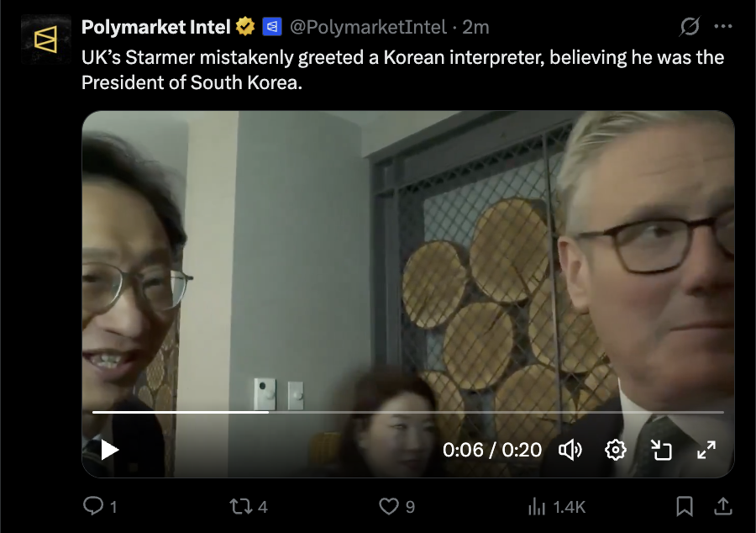
Task: Seek on the video progress bar
Action: pos(408,413)
